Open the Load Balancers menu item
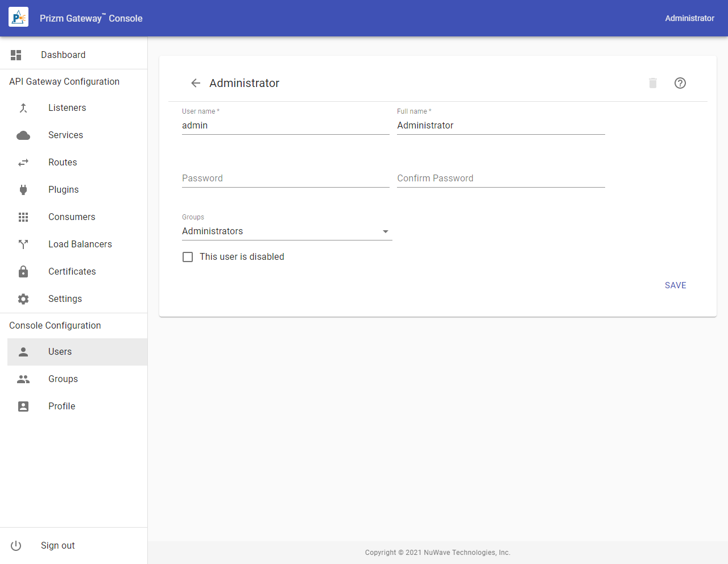The image size is (728, 564). [80, 244]
